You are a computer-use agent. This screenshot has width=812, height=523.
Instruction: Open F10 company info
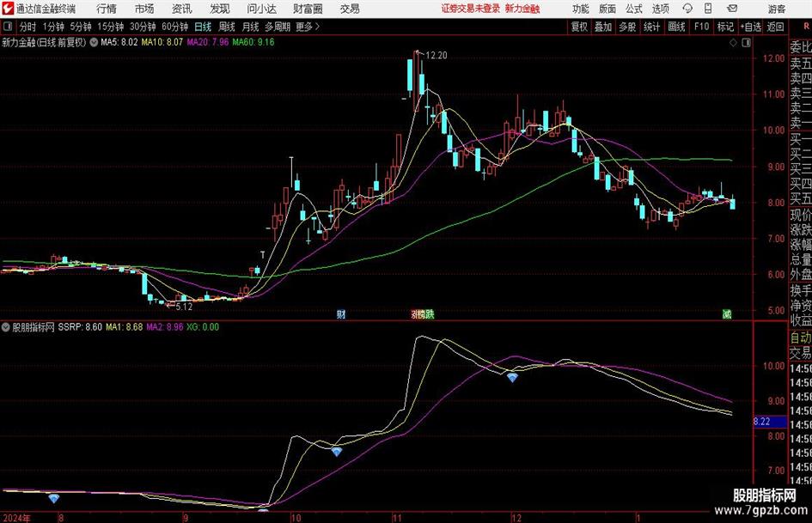tap(702, 27)
